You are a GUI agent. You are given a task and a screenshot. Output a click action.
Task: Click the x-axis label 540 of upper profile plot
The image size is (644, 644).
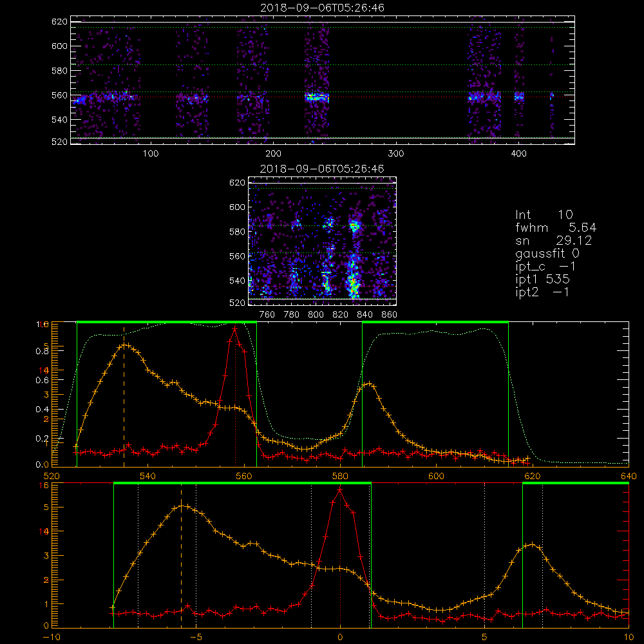click(x=148, y=476)
